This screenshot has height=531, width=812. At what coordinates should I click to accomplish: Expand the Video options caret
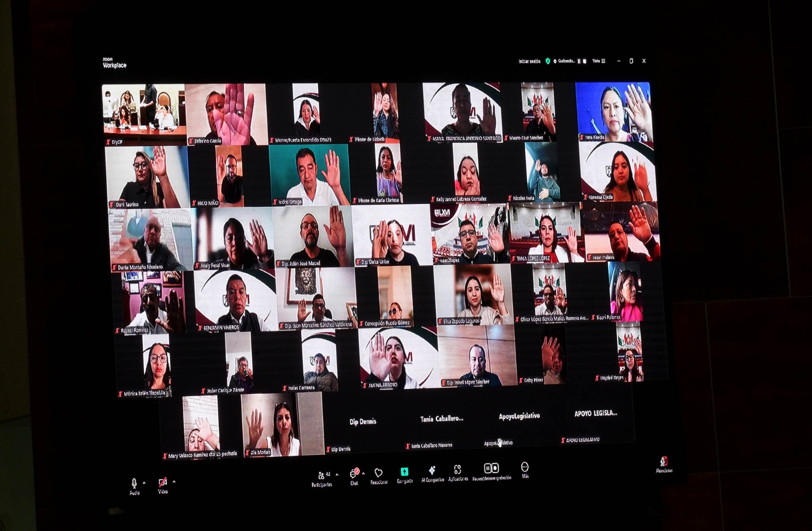[x=174, y=482]
